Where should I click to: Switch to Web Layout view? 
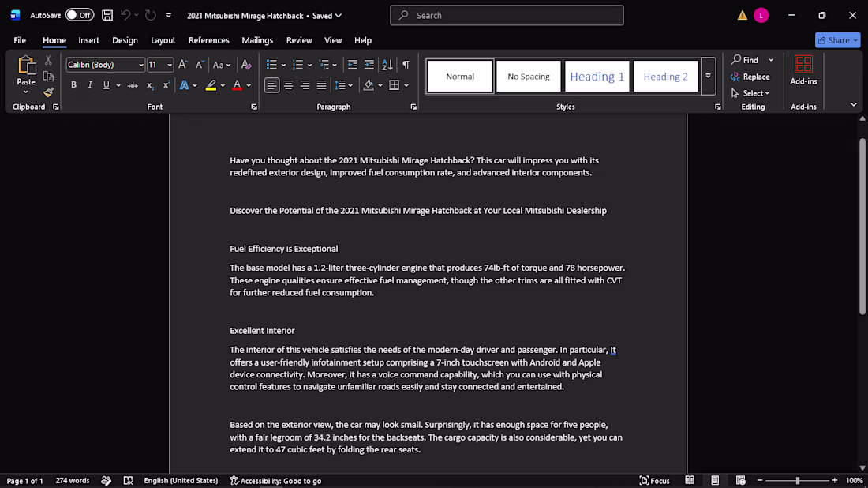(x=741, y=480)
